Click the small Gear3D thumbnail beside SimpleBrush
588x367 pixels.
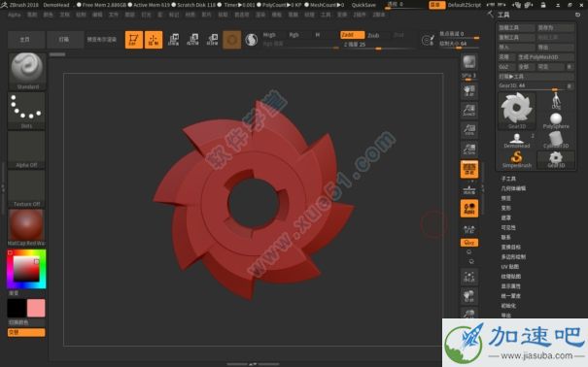tap(556, 159)
